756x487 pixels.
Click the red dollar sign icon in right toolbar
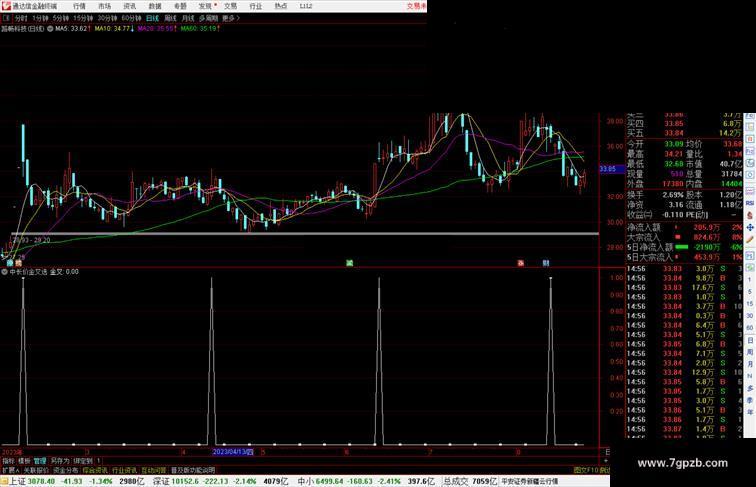point(750,216)
